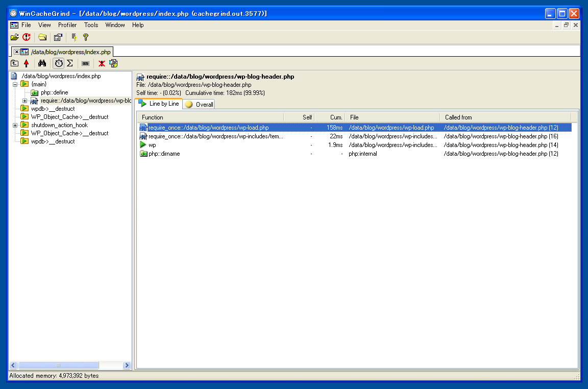Screen dimensions: 588x389
Task: Collapse the {main} tree node
Action: (x=15, y=84)
